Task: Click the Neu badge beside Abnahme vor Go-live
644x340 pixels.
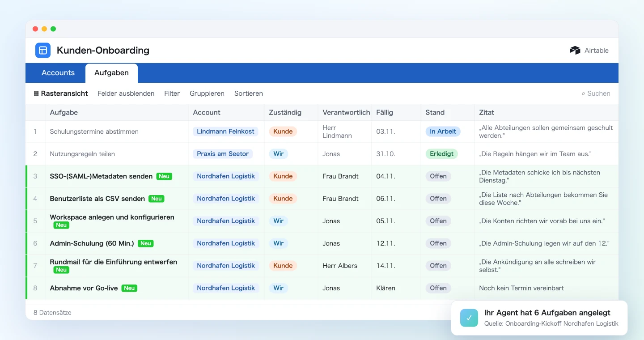Action: pos(130,288)
